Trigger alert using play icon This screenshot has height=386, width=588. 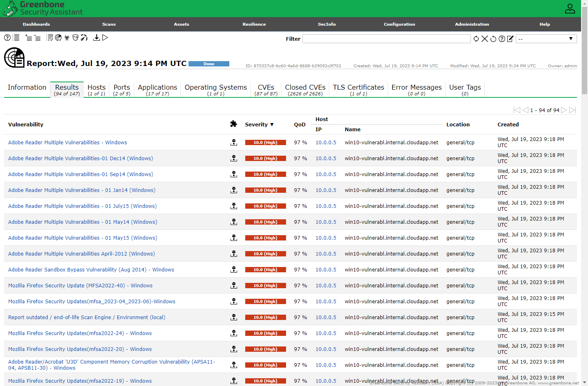click(105, 37)
